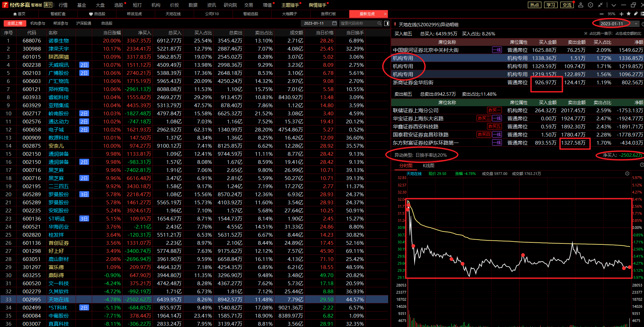644x327 pixels.
Task: Click the 热点 button
Action: tap(534, 5)
